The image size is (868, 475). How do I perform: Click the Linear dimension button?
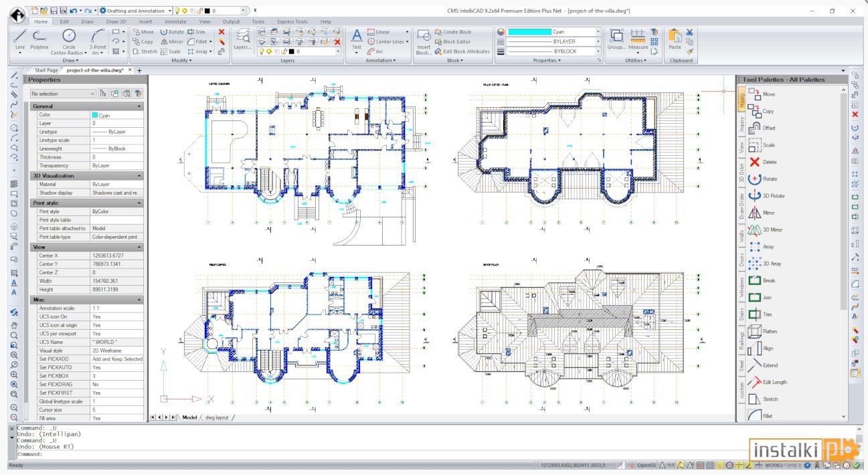coord(379,31)
